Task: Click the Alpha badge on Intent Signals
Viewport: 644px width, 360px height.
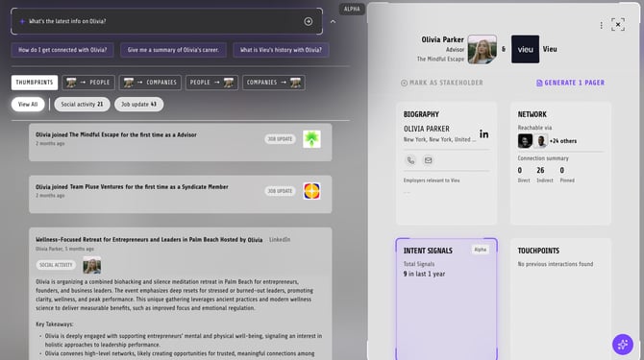Action: click(481, 250)
